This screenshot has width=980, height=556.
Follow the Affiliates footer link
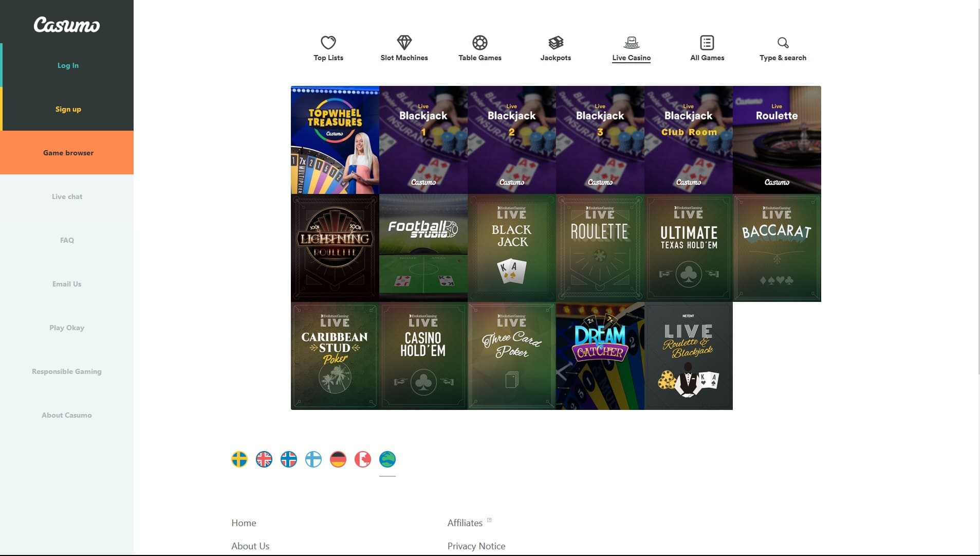pos(465,523)
